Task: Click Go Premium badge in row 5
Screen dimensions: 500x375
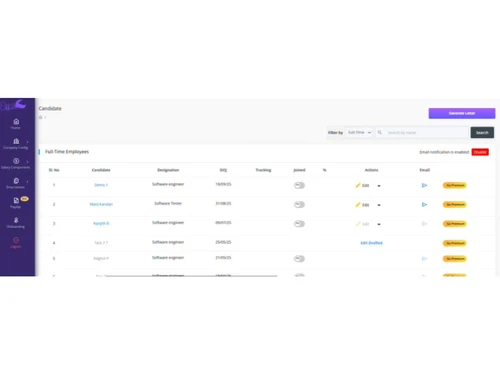Action: tap(455, 259)
